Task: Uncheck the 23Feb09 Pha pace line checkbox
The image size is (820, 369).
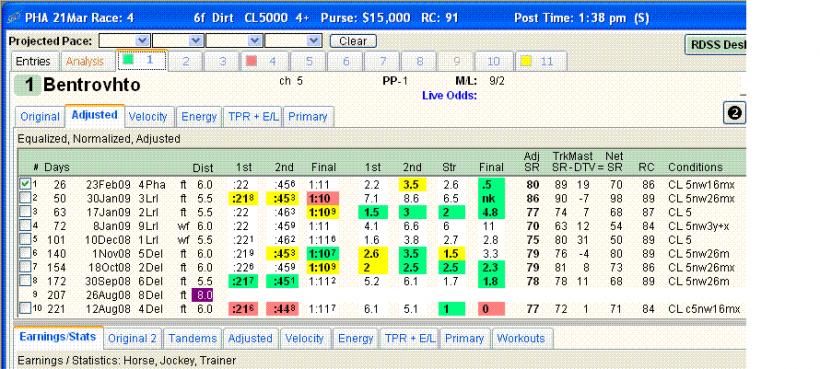Action: [x=24, y=184]
